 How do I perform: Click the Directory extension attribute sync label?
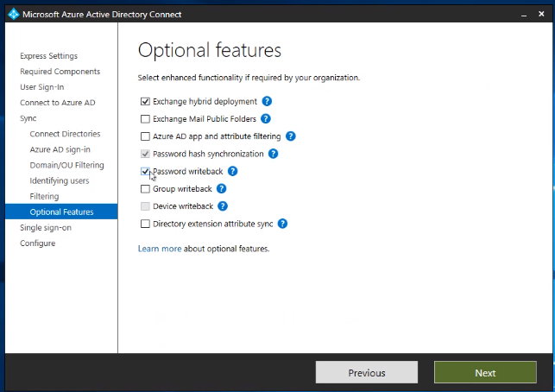pos(212,224)
